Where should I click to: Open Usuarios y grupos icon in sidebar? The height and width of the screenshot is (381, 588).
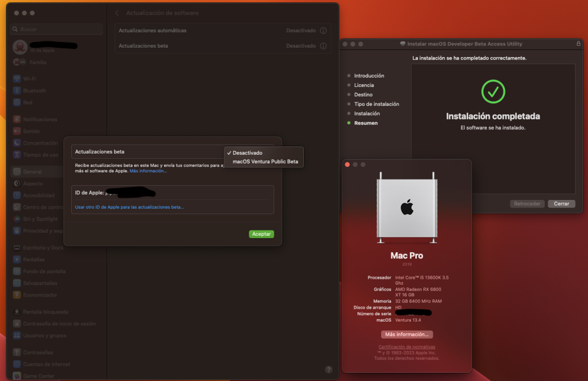(17, 335)
